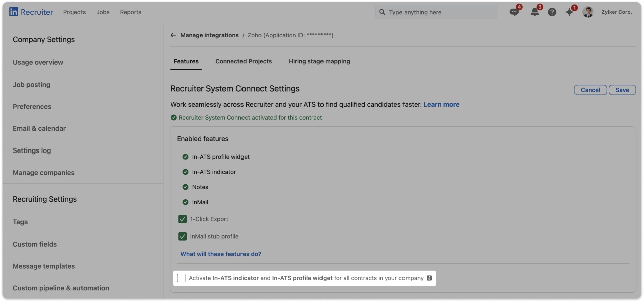This screenshot has width=644, height=302.
Task: Focus the Type anything here search field
Action: 436,12
